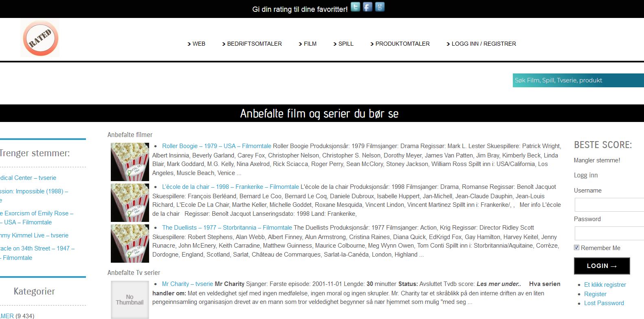Viewport: 644px width, 319px height.
Task: Click the Username input field
Action: point(609,205)
